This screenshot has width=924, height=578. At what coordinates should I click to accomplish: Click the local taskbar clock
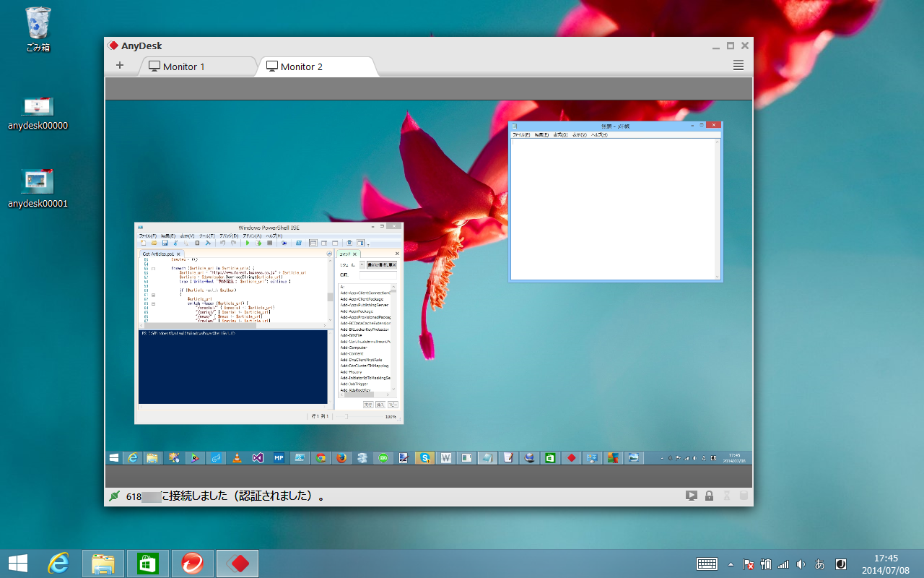886,564
